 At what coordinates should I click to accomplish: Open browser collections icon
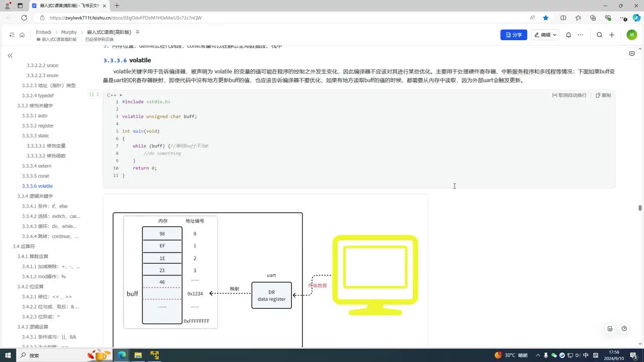[x=593, y=18]
